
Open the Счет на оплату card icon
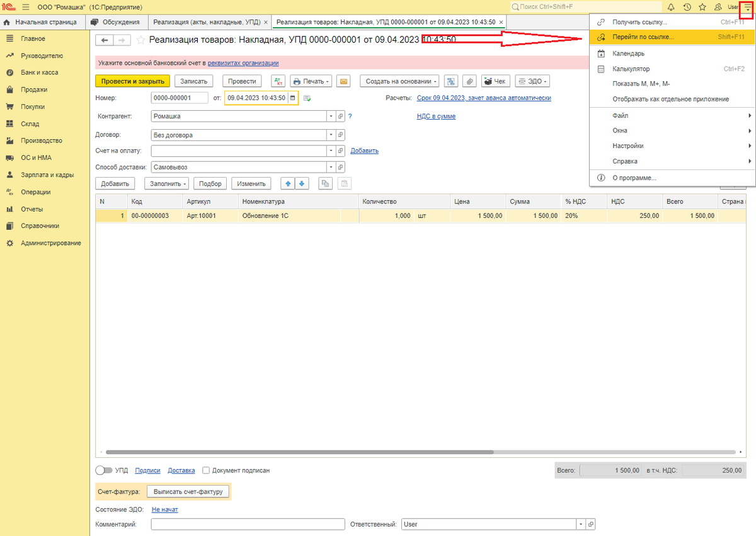coord(341,151)
